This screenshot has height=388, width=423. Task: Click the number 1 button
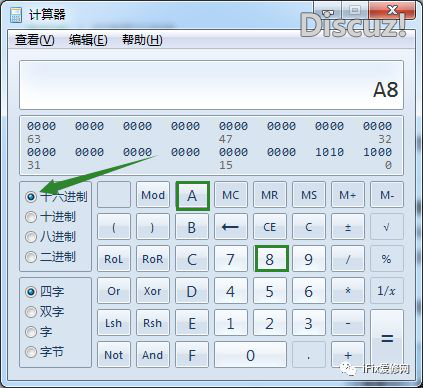pyautogui.click(x=231, y=323)
